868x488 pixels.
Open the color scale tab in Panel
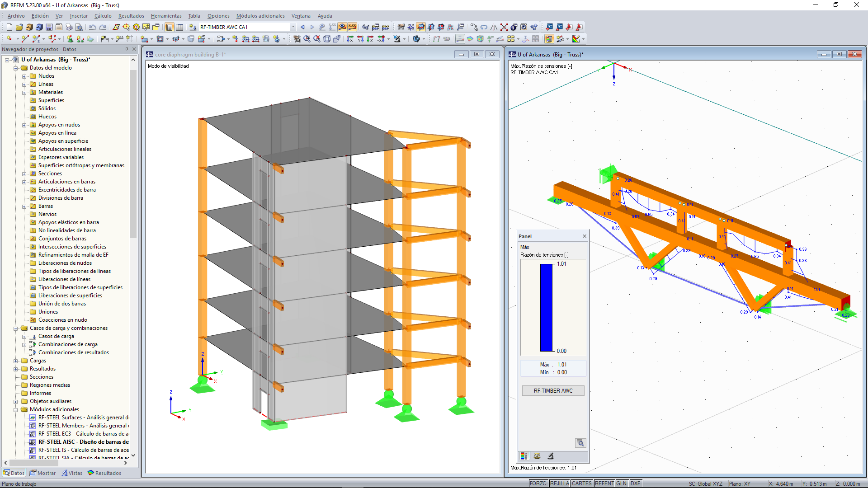click(524, 456)
